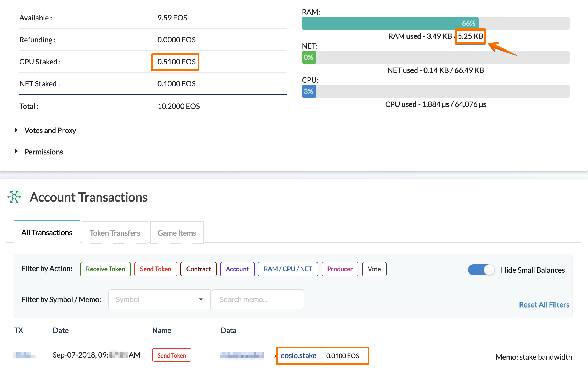Toggle Hide Small Balances switch
The height and width of the screenshot is (368, 588).
481,270
